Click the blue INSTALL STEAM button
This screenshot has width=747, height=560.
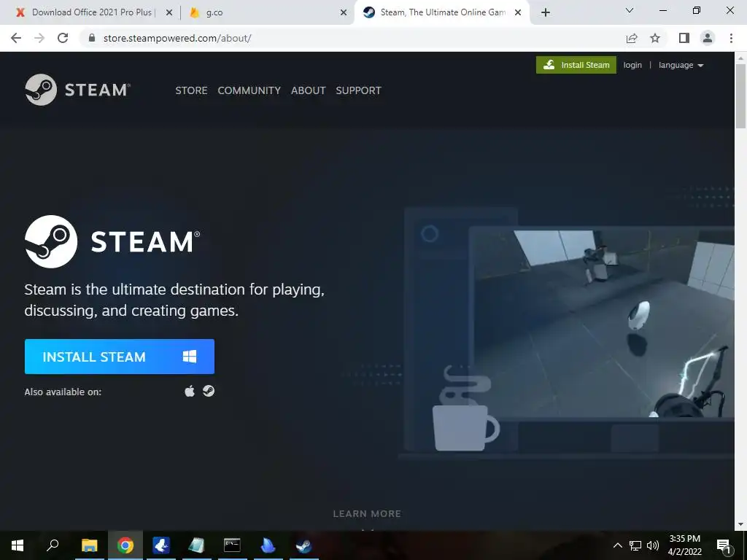pyautogui.click(x=120, y=356)
